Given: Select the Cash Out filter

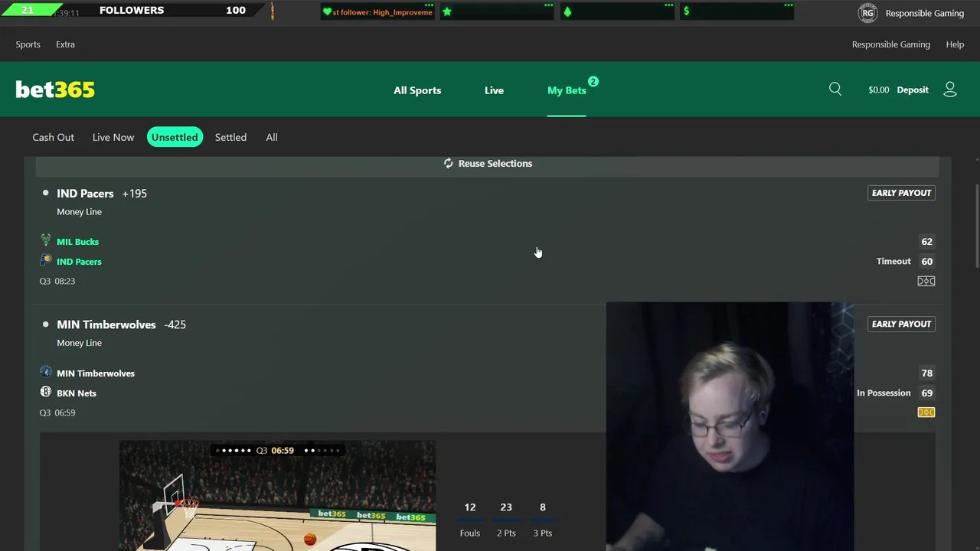Looking at the screenshot, I should click(x=54, y=137).
